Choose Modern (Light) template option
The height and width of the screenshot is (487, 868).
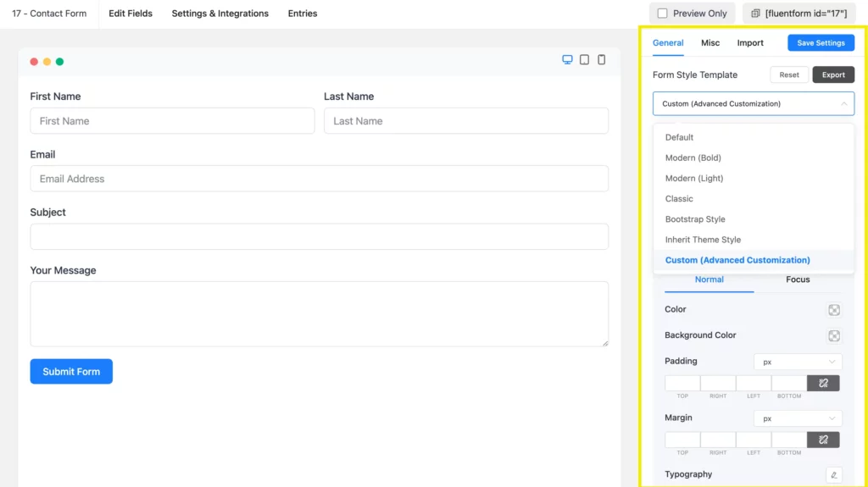754,178
